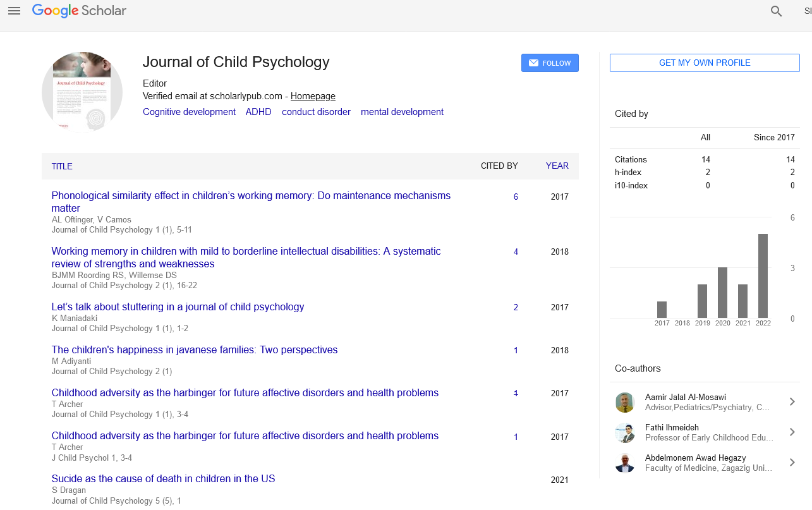This screenshot has height=510, width=812.
Task: Click the FOLLOW button
Action: (x=550, y=63)
